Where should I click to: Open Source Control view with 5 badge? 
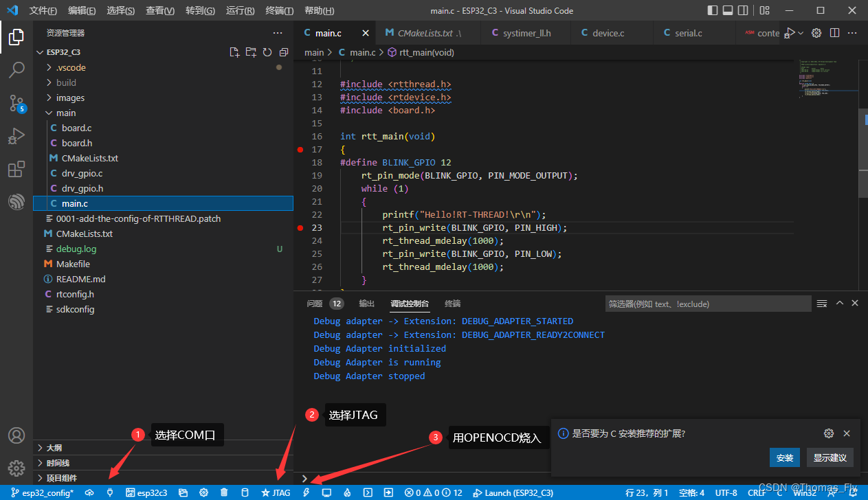point(16,103)
